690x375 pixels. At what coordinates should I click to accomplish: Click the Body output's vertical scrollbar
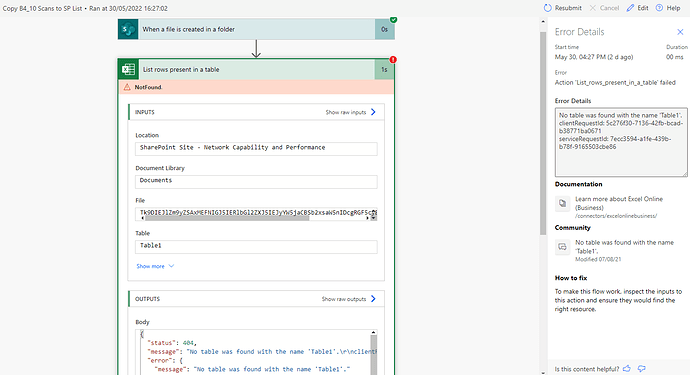(x=374, y=352)
